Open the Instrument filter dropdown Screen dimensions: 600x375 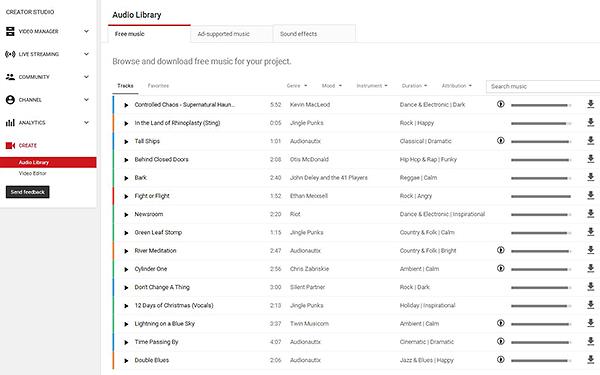click(x=372, y=86)
